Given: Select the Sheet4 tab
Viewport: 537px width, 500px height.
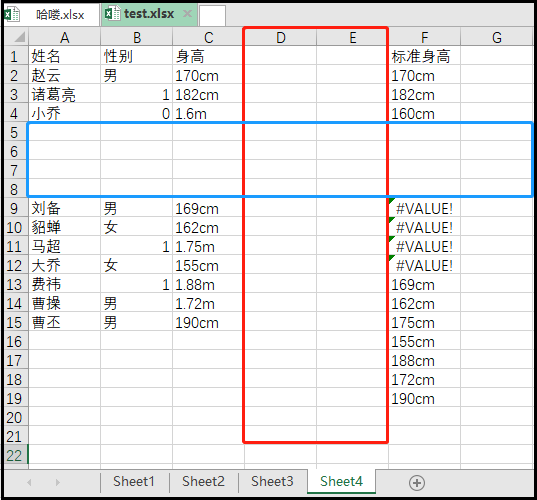Looking at the screenshot, I should 341,482.
